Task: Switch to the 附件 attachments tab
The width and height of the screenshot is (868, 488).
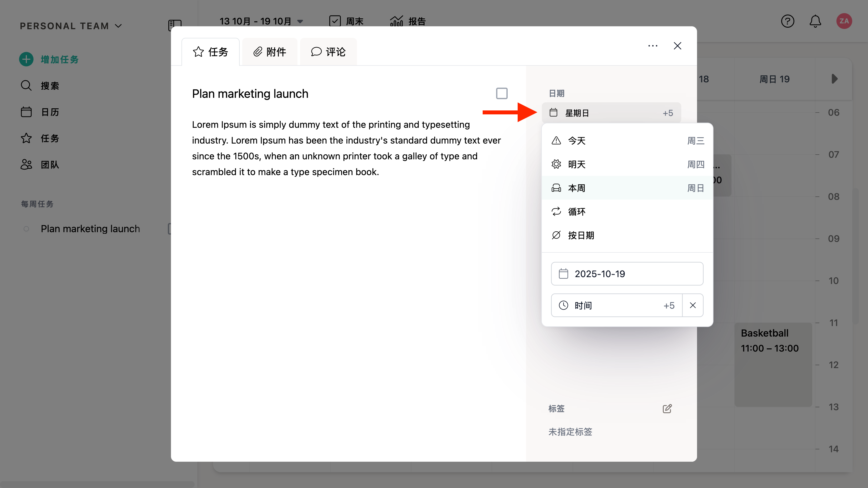Action: (x=270, y=52)
